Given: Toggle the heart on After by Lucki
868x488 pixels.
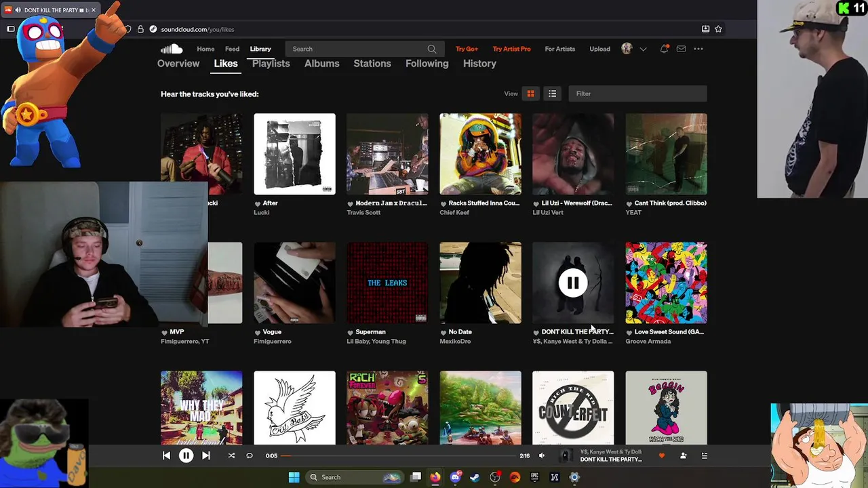Looking at the screenshot, I should [x=258, y=203].
